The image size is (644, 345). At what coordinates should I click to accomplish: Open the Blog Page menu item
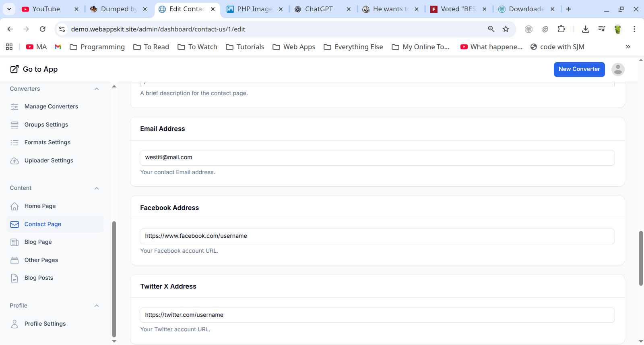tap(38, 242)
